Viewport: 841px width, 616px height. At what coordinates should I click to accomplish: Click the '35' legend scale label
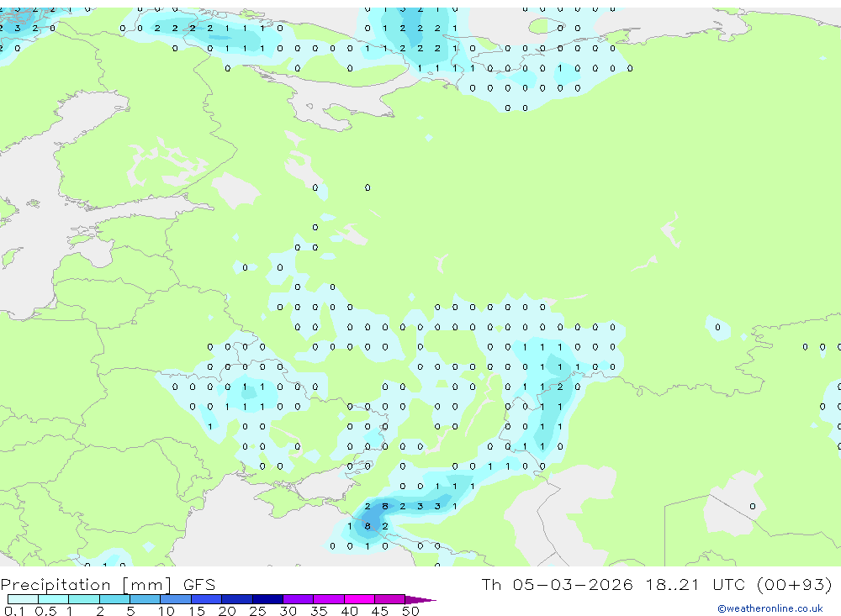[319, 611]
